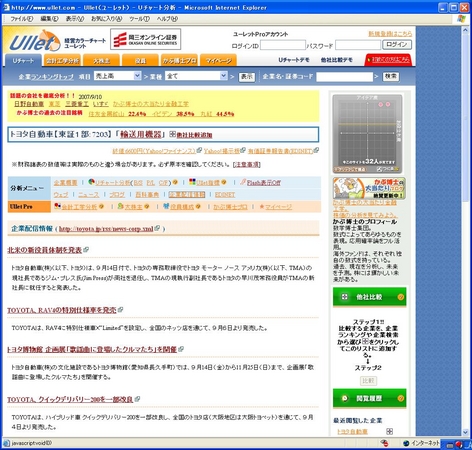Click the help icon on the green 他社比較 bar
Screen dimensions: 472x450
pyautogui.click(x=401, y=297)
